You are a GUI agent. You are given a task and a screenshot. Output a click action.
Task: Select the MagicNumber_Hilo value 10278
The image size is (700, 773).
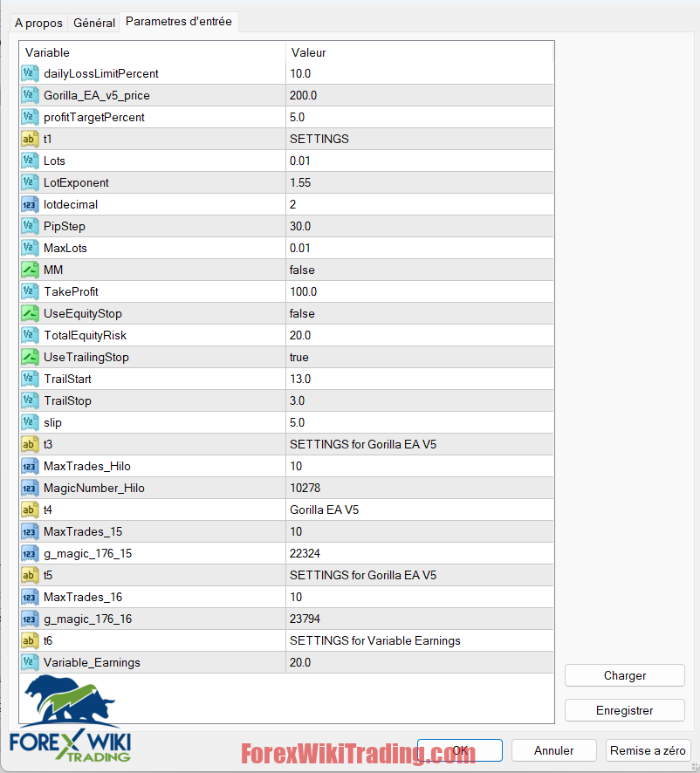pos(305,488)
